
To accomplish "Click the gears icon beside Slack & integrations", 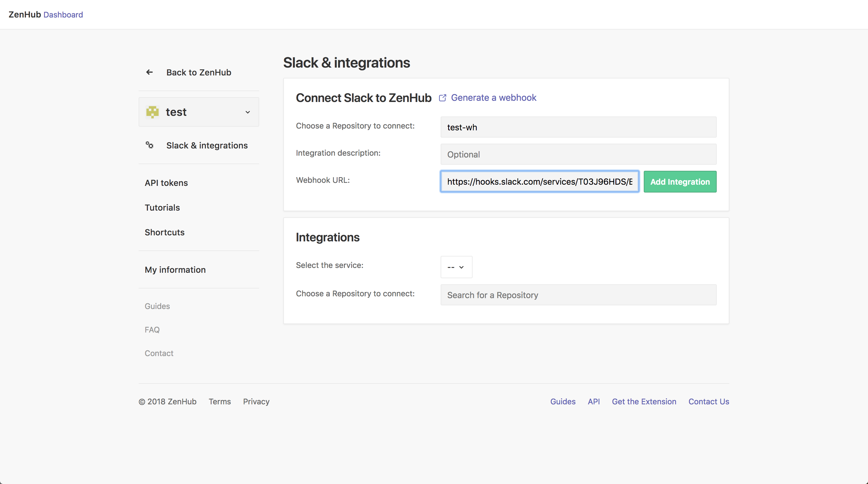I will tap(149, 145).
